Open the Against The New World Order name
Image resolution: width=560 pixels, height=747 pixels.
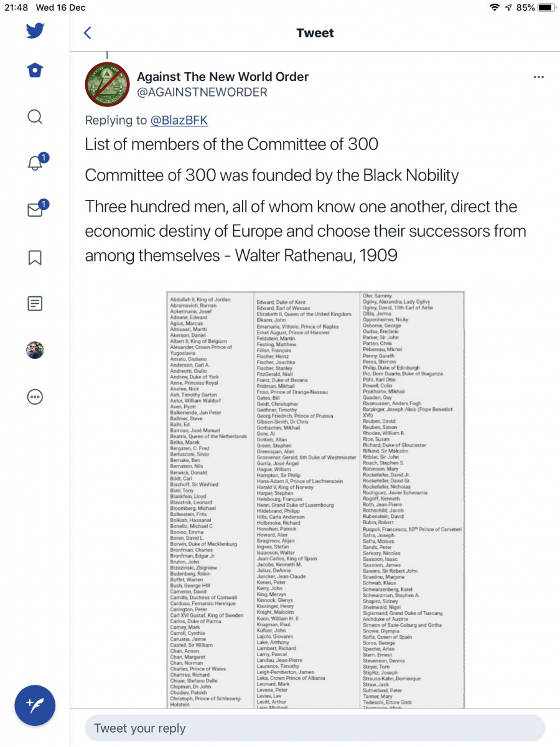point(223,77)
